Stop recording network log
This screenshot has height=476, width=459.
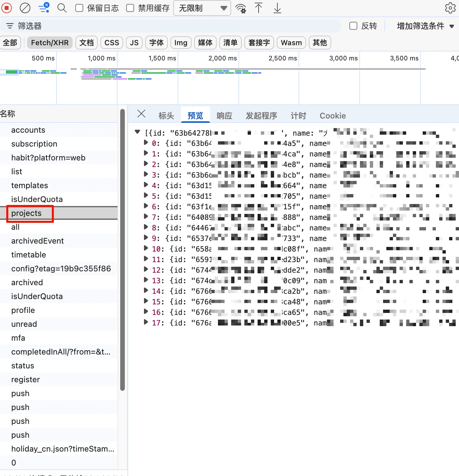point(7,8)
